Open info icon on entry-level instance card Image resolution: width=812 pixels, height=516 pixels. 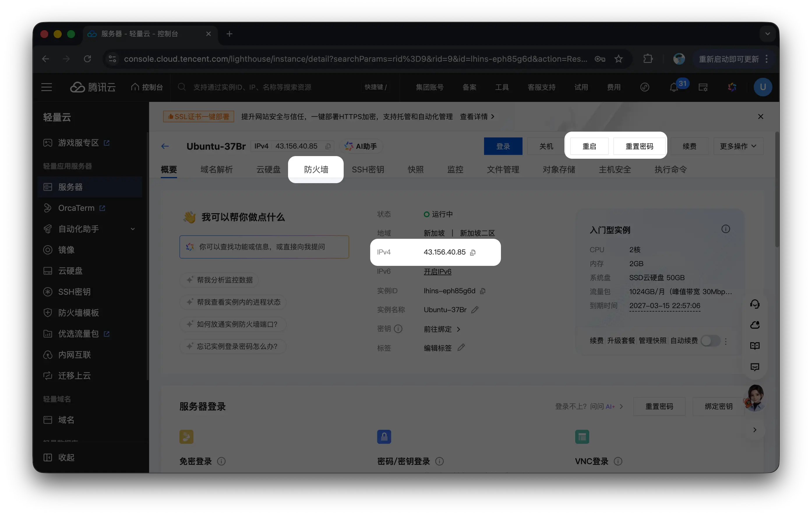[726, 229]
